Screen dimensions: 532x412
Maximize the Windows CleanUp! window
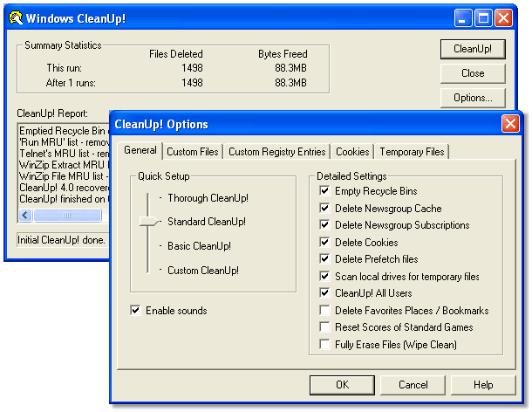pos(486,17)
